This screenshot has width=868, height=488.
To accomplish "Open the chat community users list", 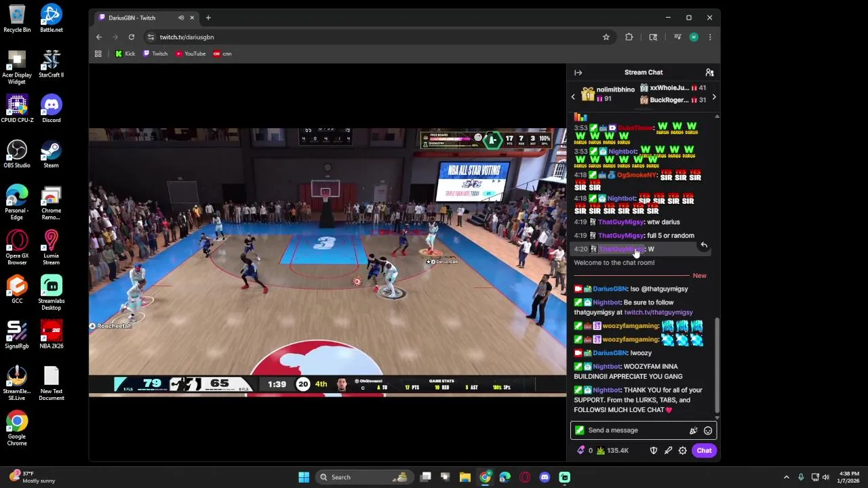I will [709, 73].
